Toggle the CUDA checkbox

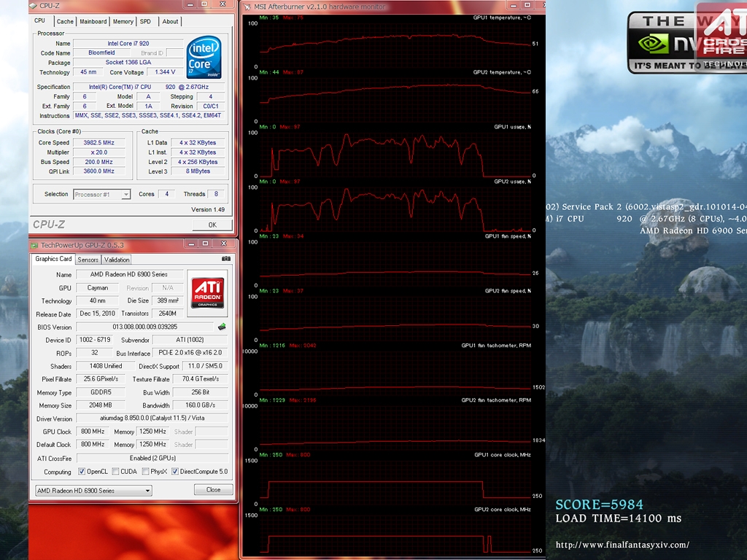(115, 472)
